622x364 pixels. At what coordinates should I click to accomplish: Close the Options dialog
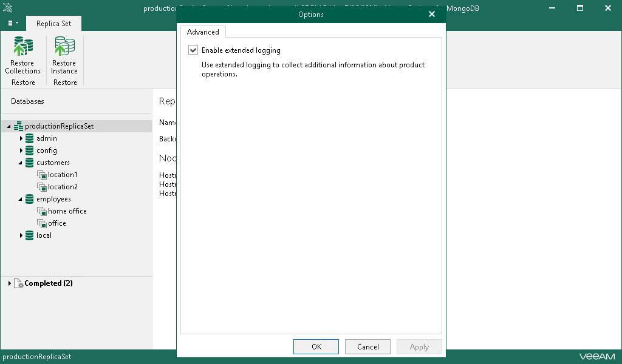pos(432,15)
